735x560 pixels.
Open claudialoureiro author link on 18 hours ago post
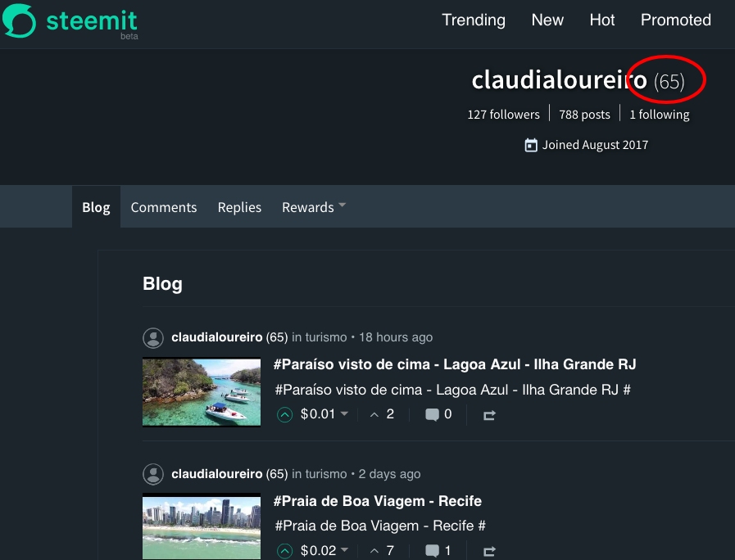click(x=217, y=337)
